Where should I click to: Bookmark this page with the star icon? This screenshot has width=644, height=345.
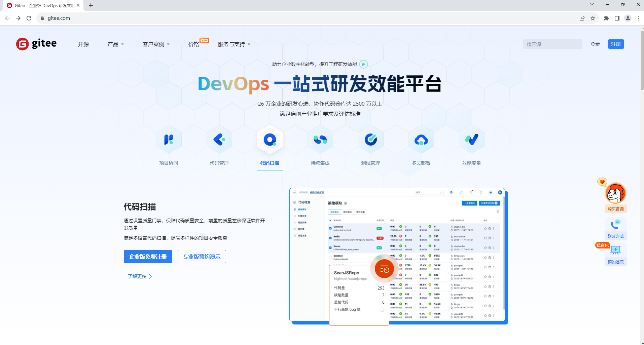tap(593, 18)
